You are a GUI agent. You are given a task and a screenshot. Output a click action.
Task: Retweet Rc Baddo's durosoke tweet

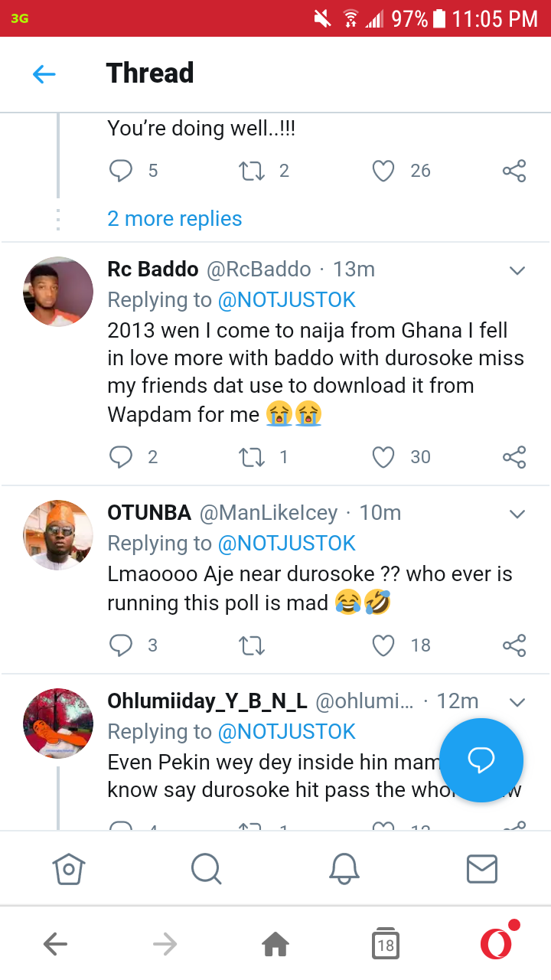[252, 457]
